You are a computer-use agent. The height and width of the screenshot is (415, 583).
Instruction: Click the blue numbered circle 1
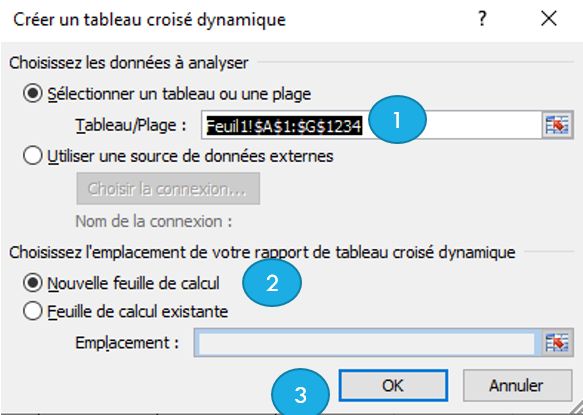[x=397, y=120]
